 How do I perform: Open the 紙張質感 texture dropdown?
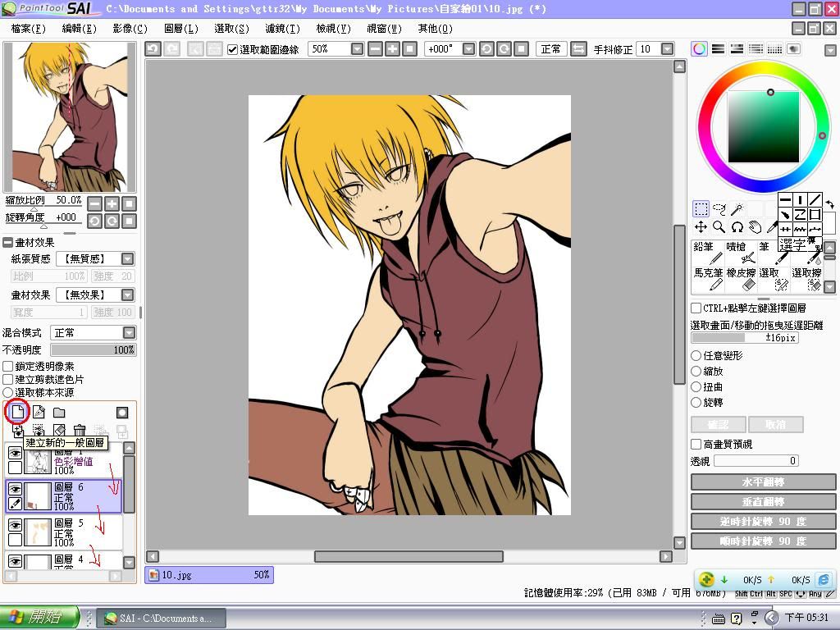click(x=127, y=259)
